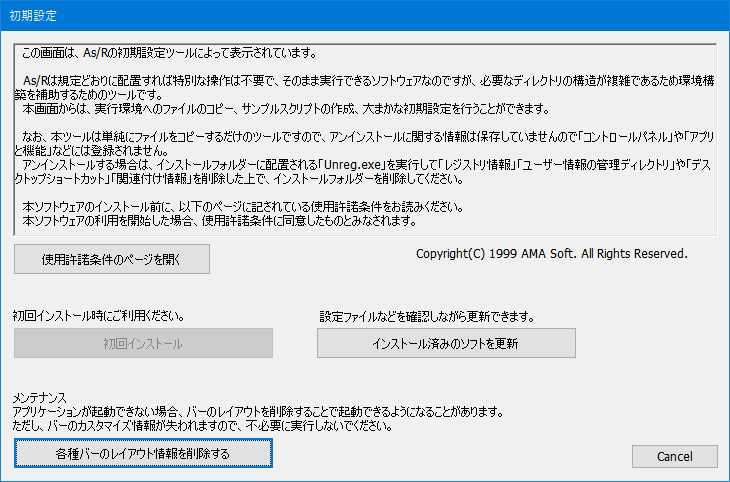
Task: Click 各種バーのレイアウト情報を削除する button
Action: click(143, 454)
